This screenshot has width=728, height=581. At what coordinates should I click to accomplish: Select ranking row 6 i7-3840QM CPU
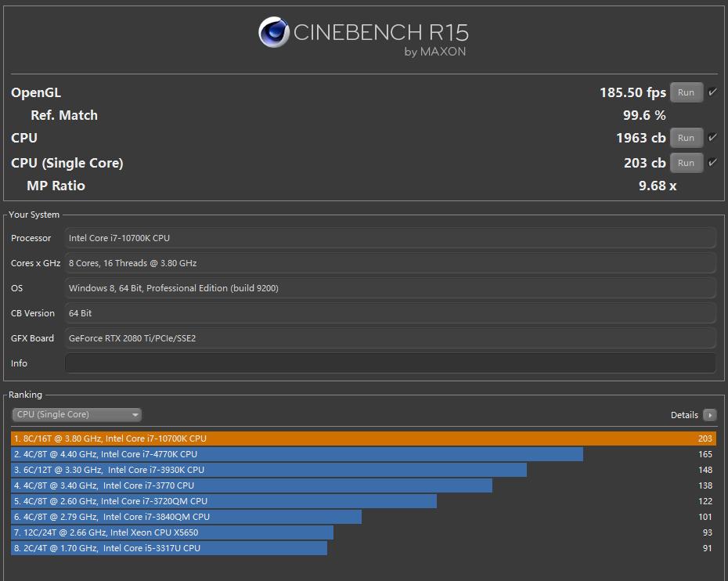coord(363,517)
